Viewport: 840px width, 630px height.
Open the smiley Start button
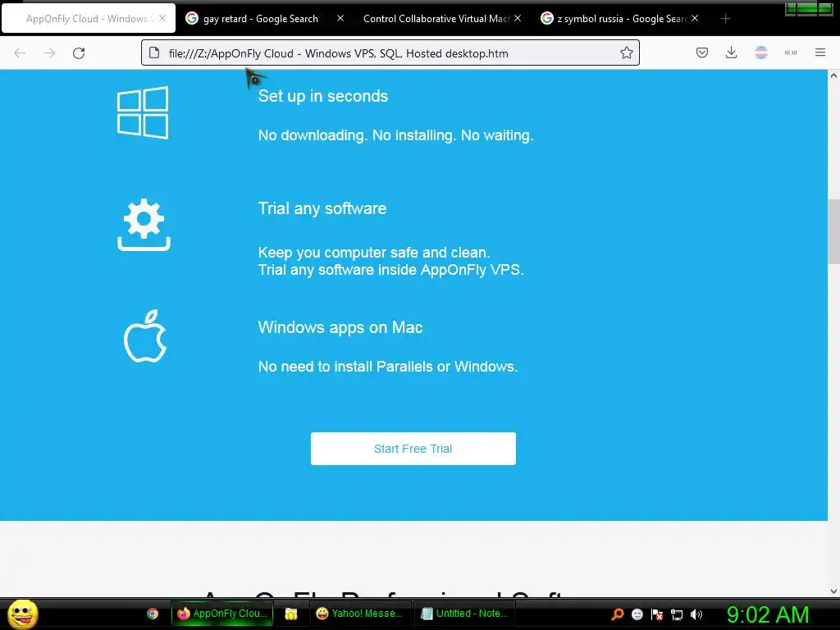pyautogui.click(x=22, y=614)
